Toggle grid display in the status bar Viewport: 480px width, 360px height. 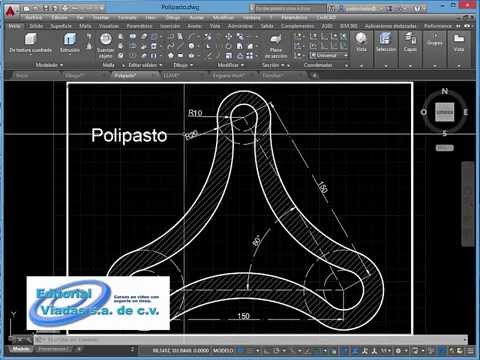point(241,350)
